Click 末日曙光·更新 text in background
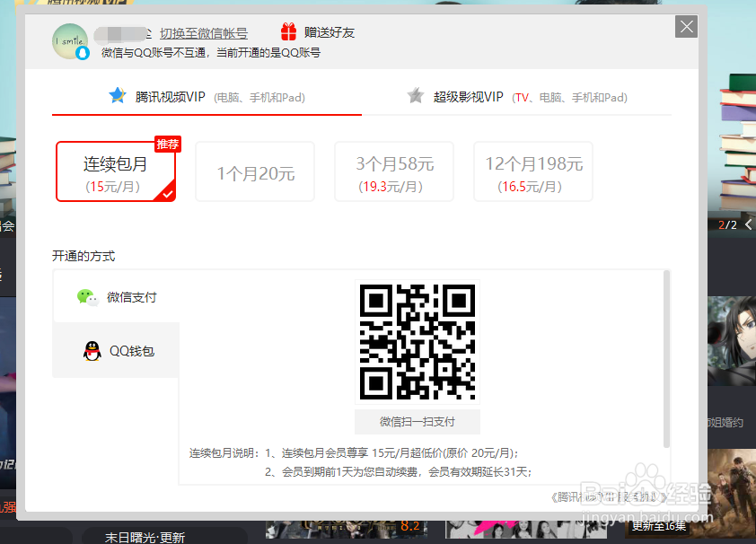Viewport: 756px width, 544px height. point(145,538)
